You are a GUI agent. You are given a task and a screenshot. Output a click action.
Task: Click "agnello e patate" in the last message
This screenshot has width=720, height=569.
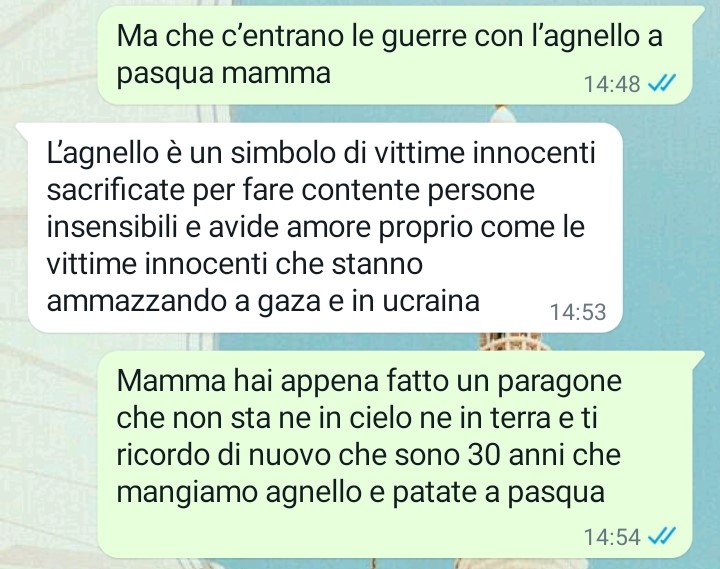[x=372, y=492]
